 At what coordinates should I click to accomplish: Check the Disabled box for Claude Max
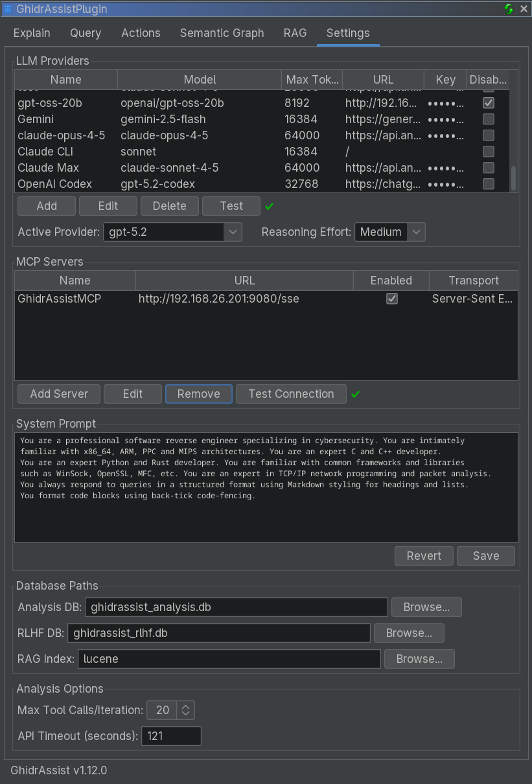[x=488, y=167]
